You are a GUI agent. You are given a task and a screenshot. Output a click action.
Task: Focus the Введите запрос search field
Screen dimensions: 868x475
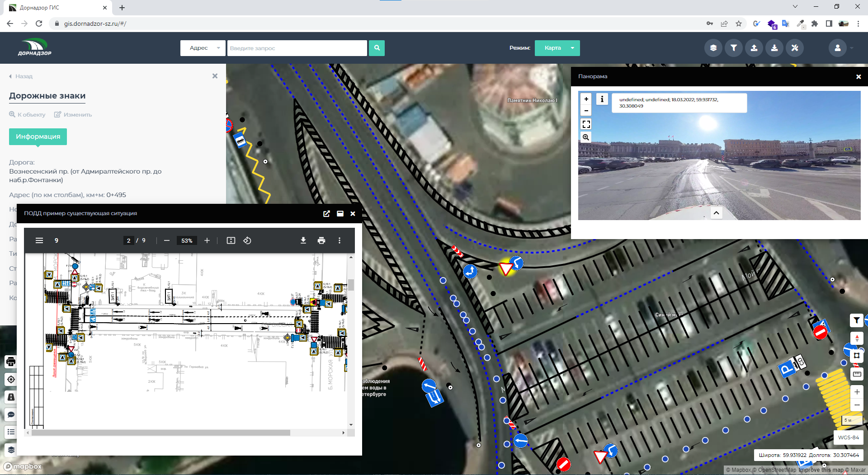point(297,48)
